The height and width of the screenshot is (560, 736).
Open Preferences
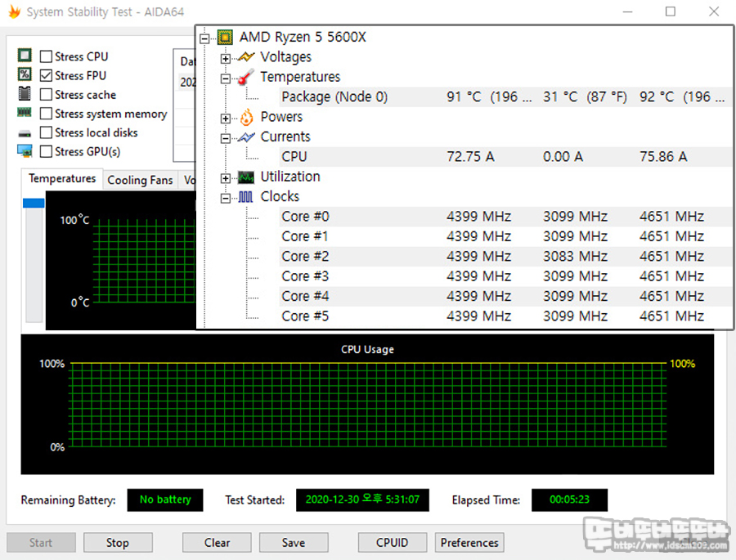click(469, 543)
